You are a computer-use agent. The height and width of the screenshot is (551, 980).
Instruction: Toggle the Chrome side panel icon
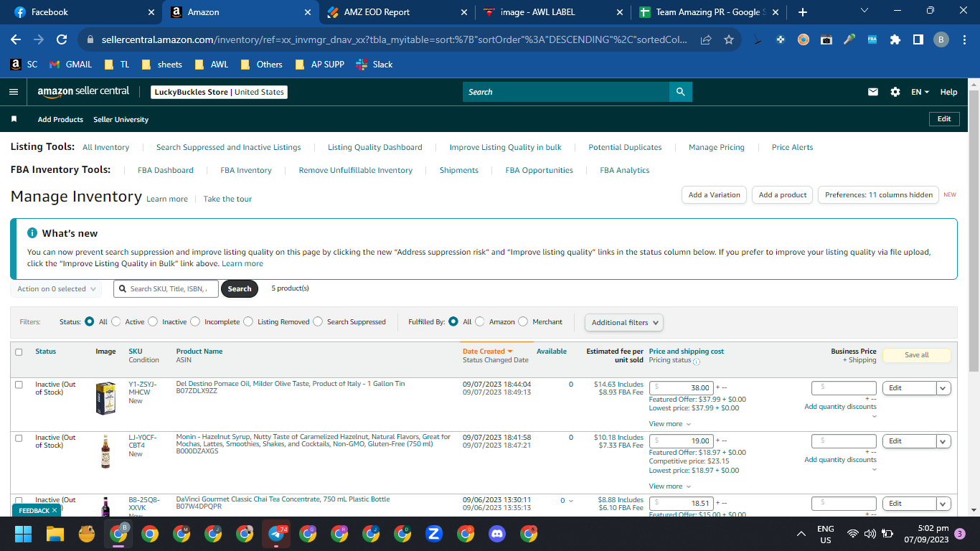[918, 39]
